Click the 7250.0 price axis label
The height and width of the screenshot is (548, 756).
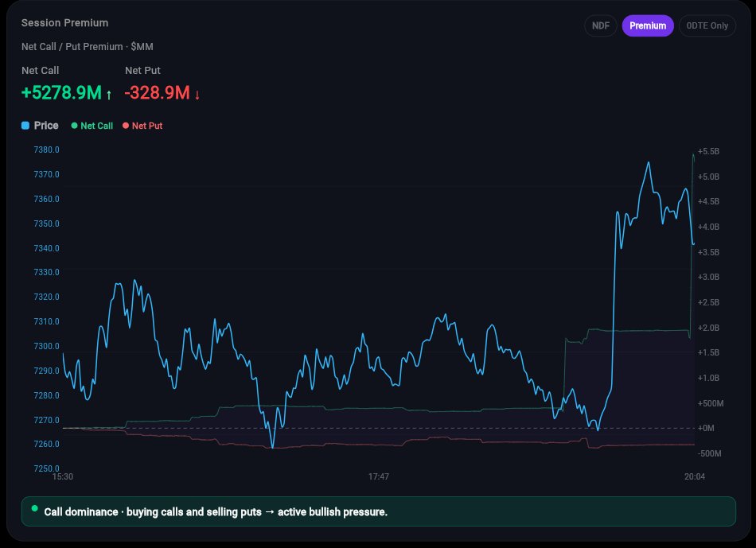[46, 468]
